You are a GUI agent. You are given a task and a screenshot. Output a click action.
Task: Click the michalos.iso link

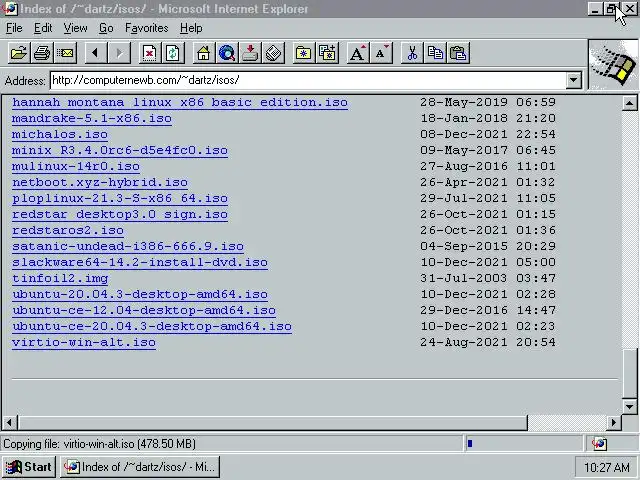(60, 134)
